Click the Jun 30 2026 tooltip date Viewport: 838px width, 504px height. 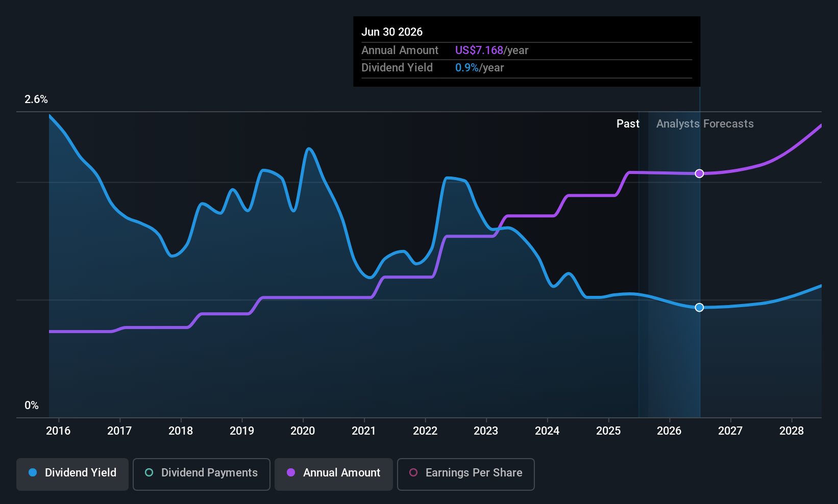[x=392, y=32]
